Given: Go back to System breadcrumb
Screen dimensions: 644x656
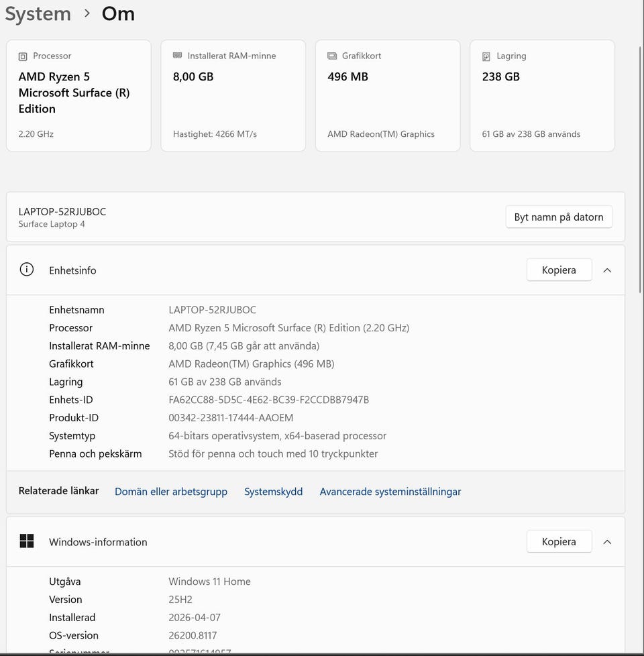Looking at the screenshot, I should coord(38,14).
